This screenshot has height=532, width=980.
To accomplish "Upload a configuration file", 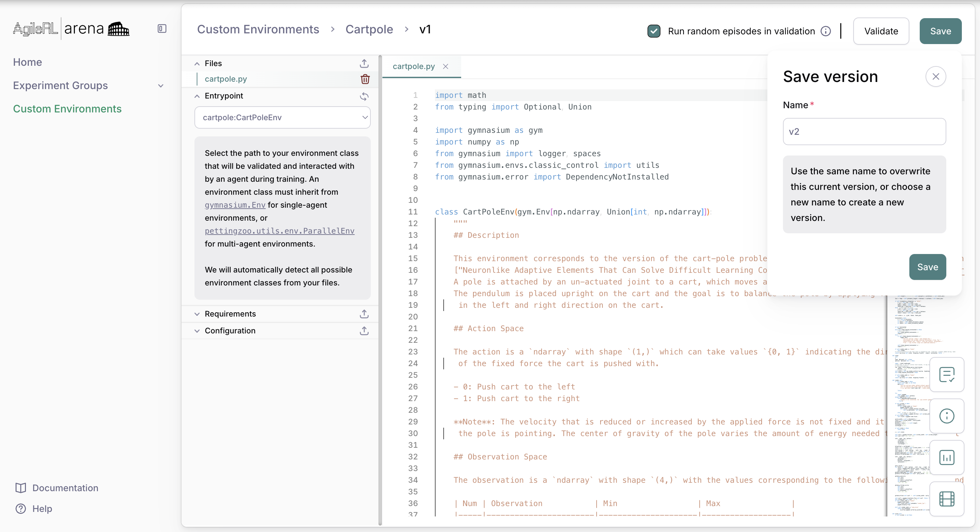I will coord(364,331).
